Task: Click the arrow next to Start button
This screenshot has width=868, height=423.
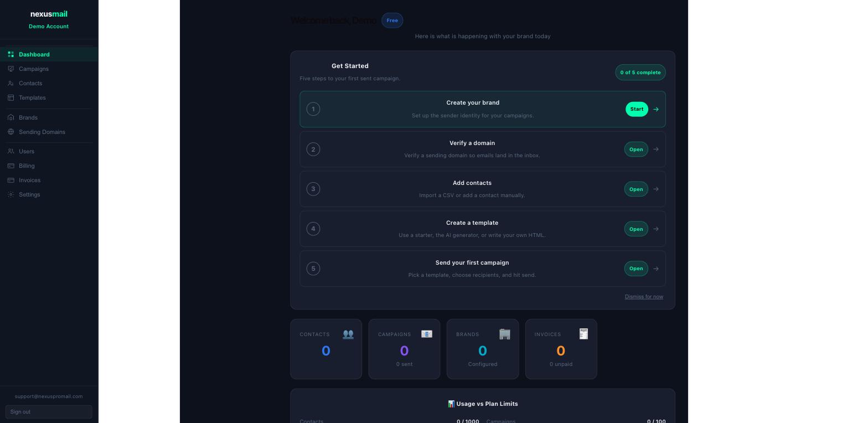Action: [x=656, y=109]
